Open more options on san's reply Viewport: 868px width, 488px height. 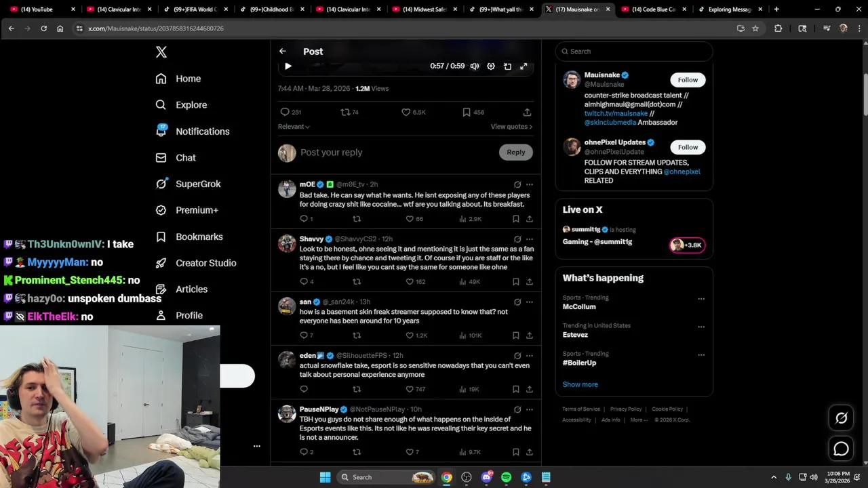(x=530, y=302)
